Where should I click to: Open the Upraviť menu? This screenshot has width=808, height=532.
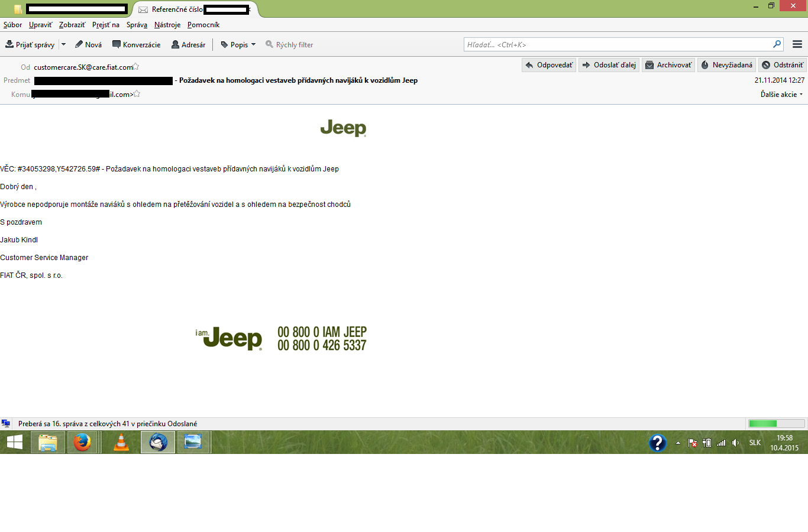tap(40, 25)
